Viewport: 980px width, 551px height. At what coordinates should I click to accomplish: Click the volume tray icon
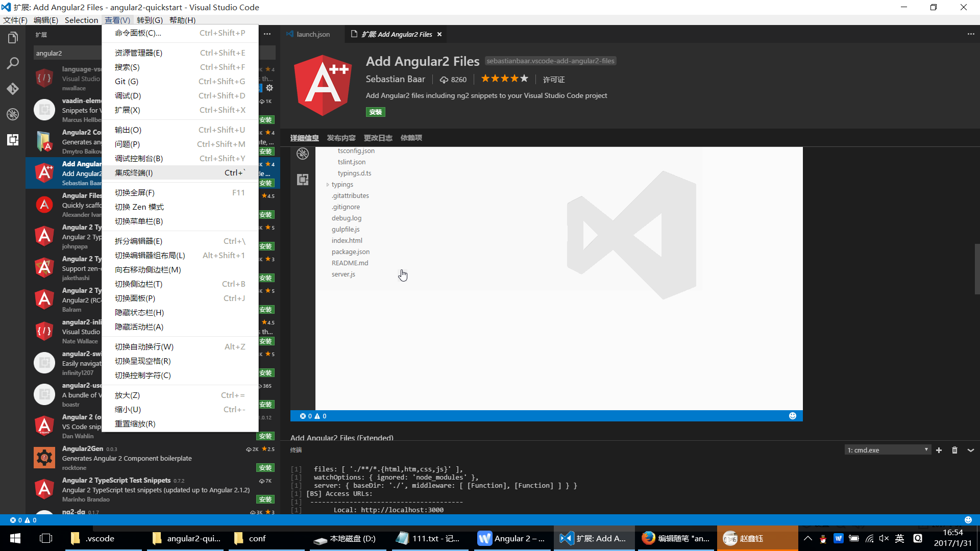click(884, 538)
